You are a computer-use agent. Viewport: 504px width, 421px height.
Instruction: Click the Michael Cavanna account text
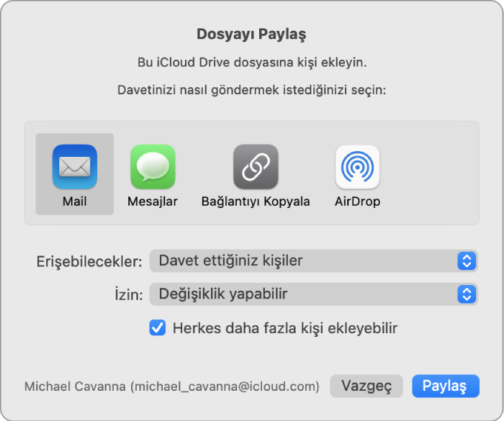[x=172, y=386]
